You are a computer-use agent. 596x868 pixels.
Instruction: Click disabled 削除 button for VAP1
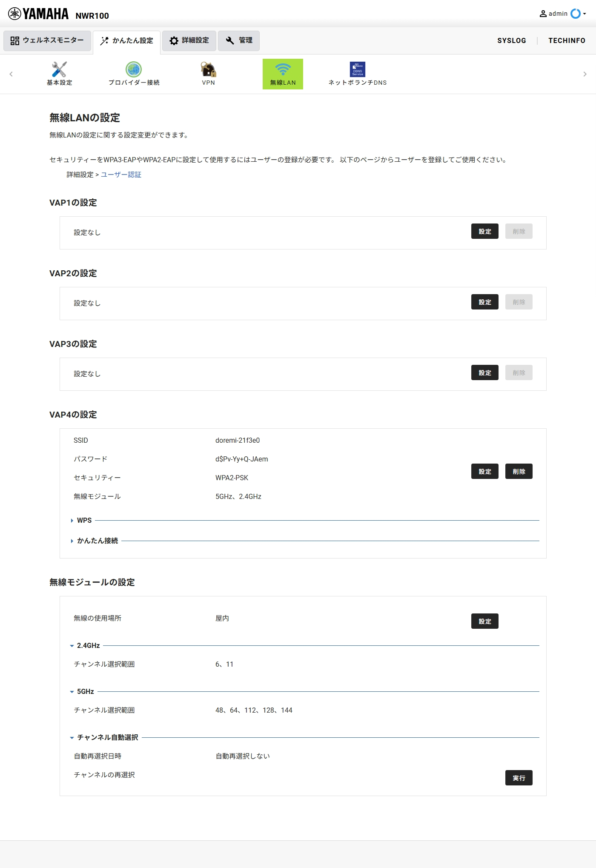(519, 231)
